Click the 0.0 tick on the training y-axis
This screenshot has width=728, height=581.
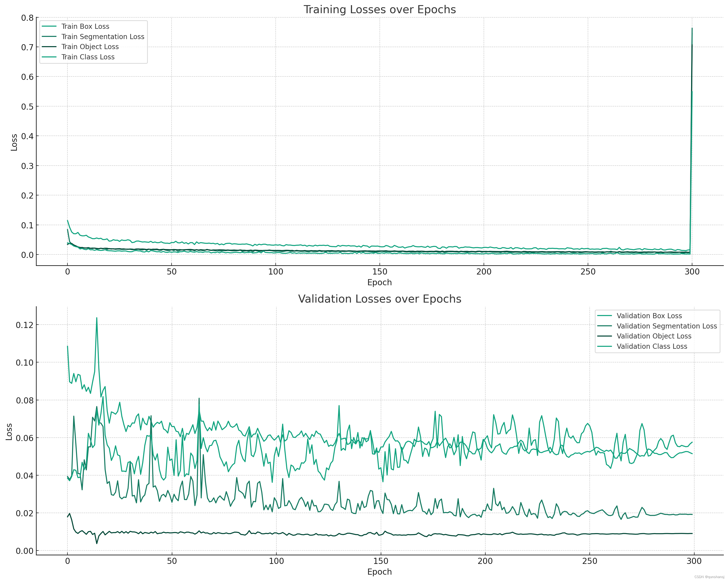27,255
